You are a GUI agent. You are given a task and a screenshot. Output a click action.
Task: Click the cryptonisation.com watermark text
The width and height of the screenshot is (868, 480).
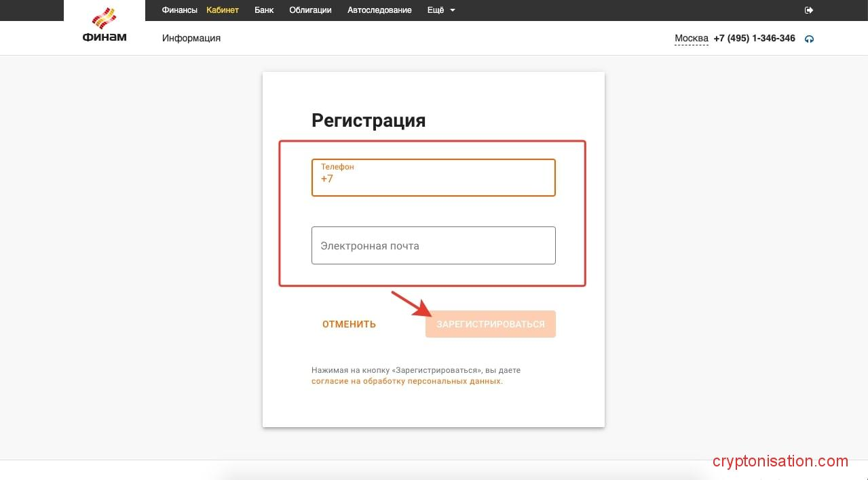[x=779, y=461]
